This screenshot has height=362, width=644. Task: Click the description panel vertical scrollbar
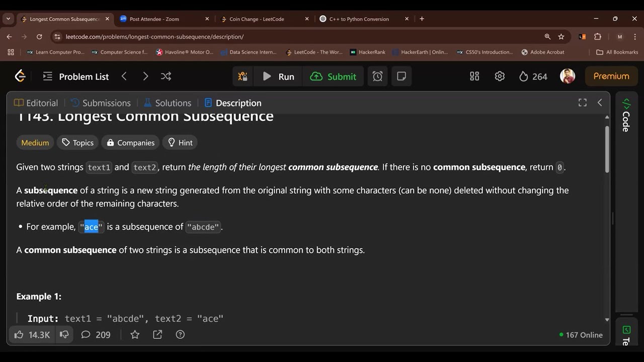607,148
